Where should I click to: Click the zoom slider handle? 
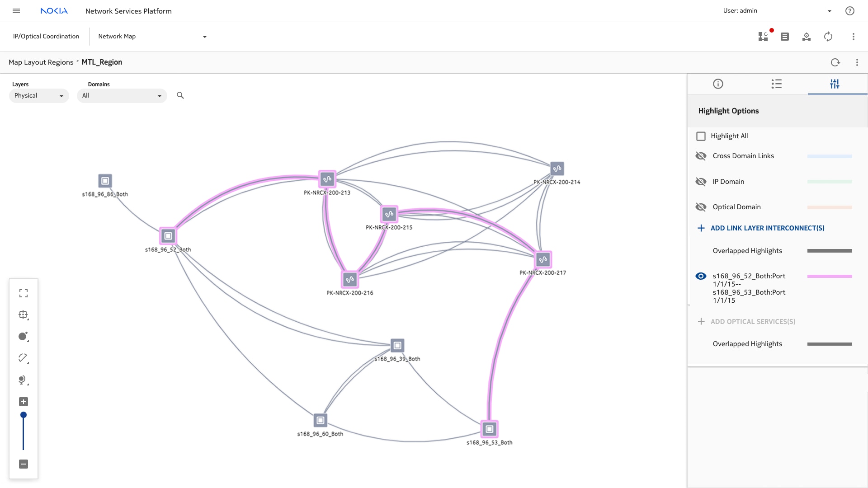coord(24,415)
